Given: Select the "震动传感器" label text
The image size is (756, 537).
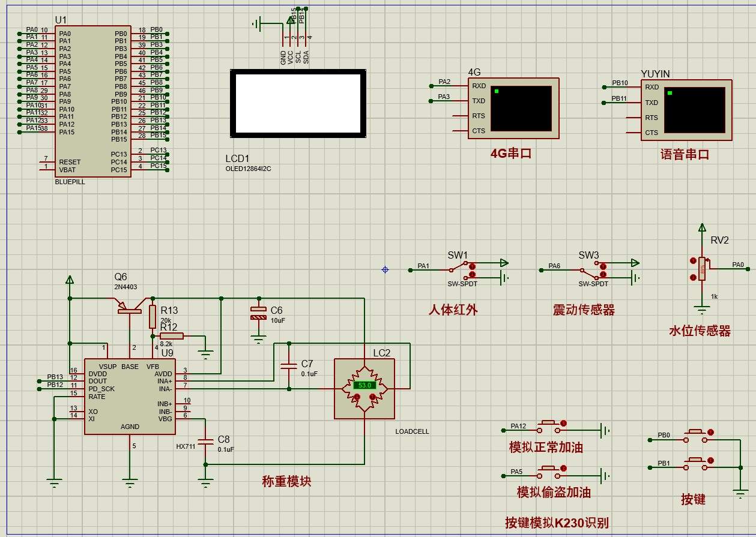Looking at the screenshot, I should click(x=584, y=310).
